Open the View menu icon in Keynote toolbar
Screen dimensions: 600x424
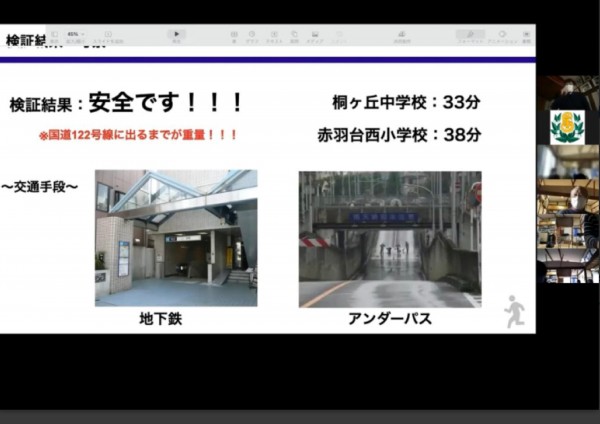pos(54,34)
